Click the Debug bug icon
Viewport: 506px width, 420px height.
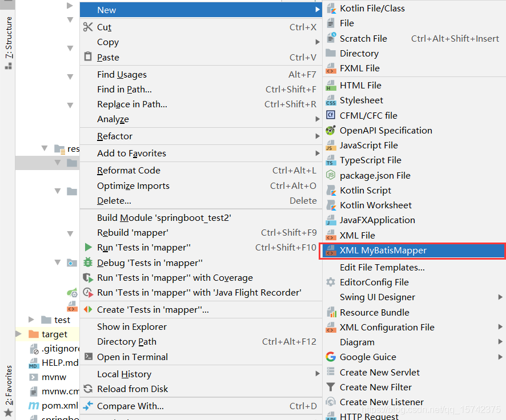pos(88,262)
